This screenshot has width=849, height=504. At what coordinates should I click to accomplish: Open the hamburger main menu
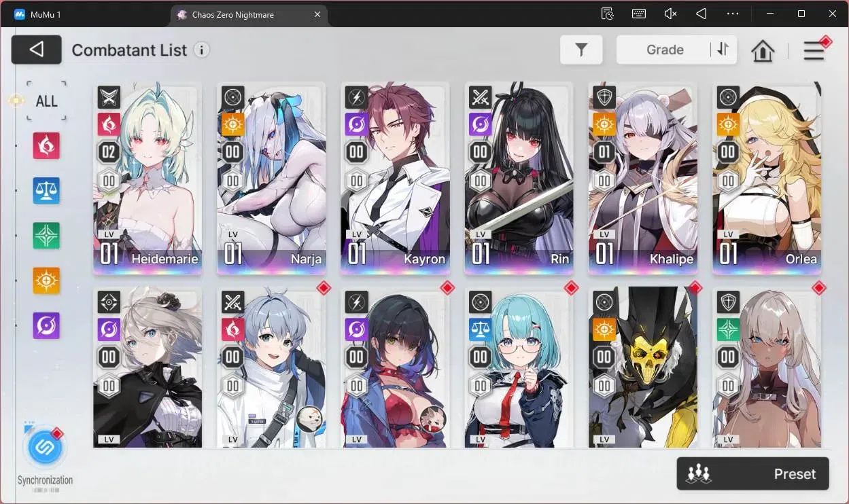tap(814, 50)
